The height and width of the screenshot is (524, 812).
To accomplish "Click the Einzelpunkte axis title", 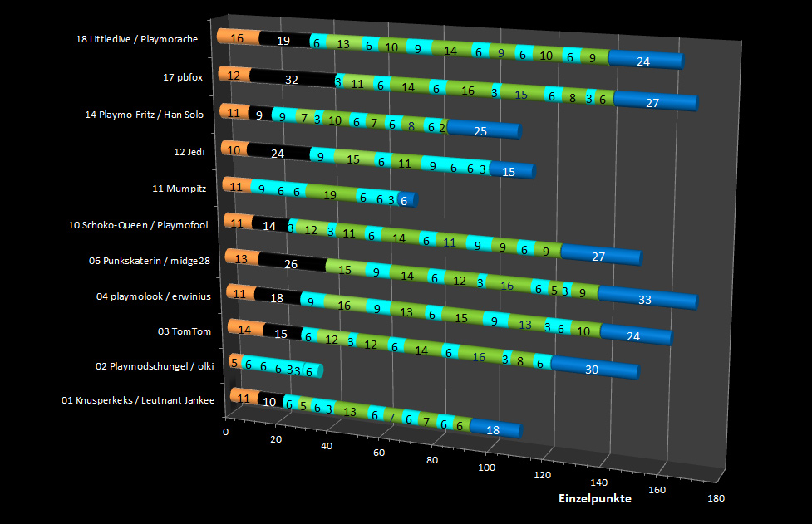I will [593, 498].
